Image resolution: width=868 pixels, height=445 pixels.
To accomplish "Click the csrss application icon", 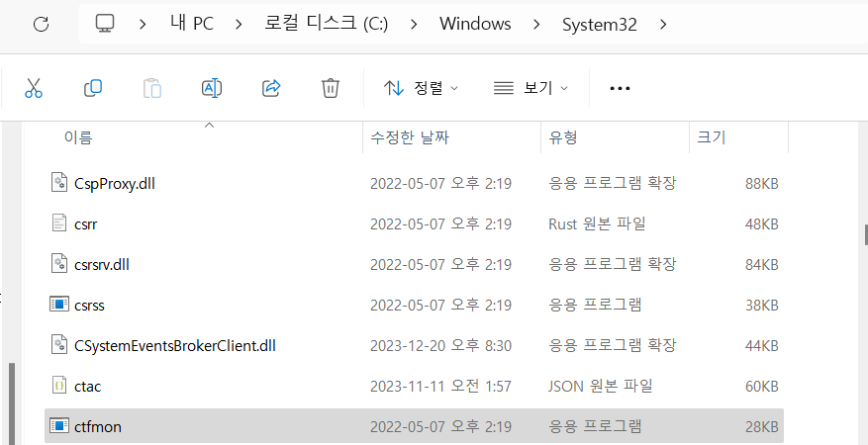I will coord(59,304).
